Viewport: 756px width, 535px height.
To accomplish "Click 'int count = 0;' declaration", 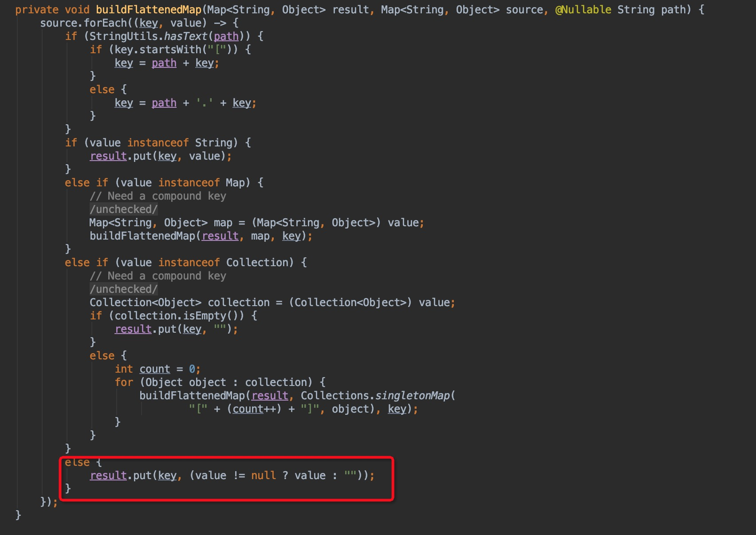I will pyautogui.click(x=157, y=369).
